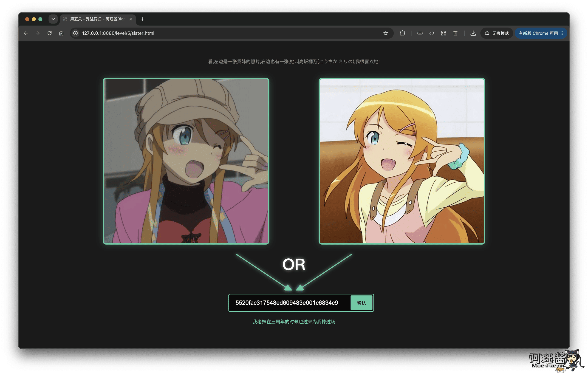Viewport: 588px width, 373px height.
Task: Click the 确认 confirm button
Action: click(361, 303)
